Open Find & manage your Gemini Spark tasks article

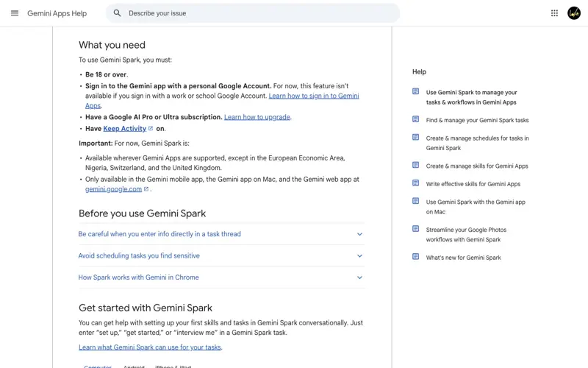click(477, 120)
